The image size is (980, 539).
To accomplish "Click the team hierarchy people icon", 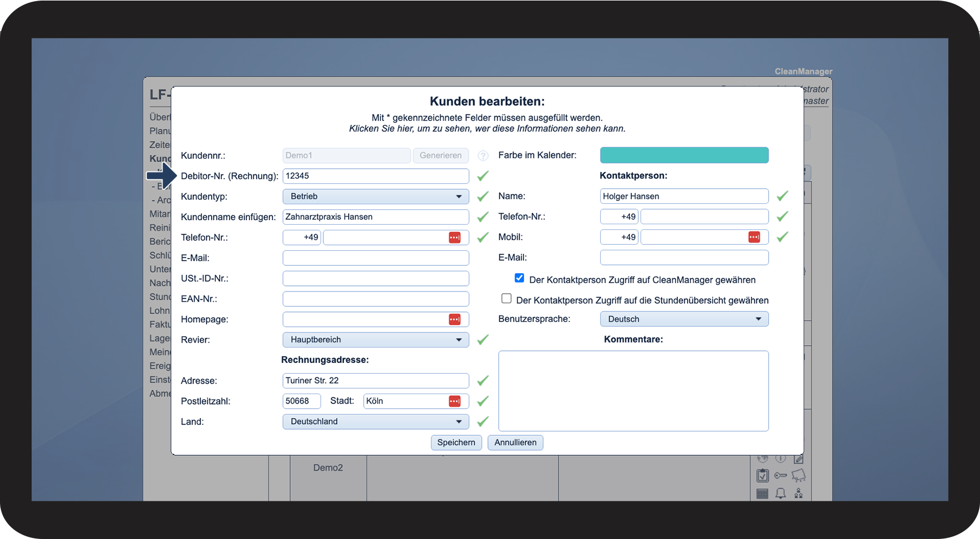I will click(798, 493).
